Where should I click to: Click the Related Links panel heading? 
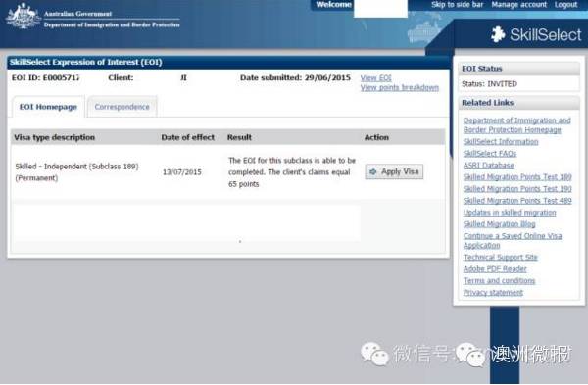point(487,103)
